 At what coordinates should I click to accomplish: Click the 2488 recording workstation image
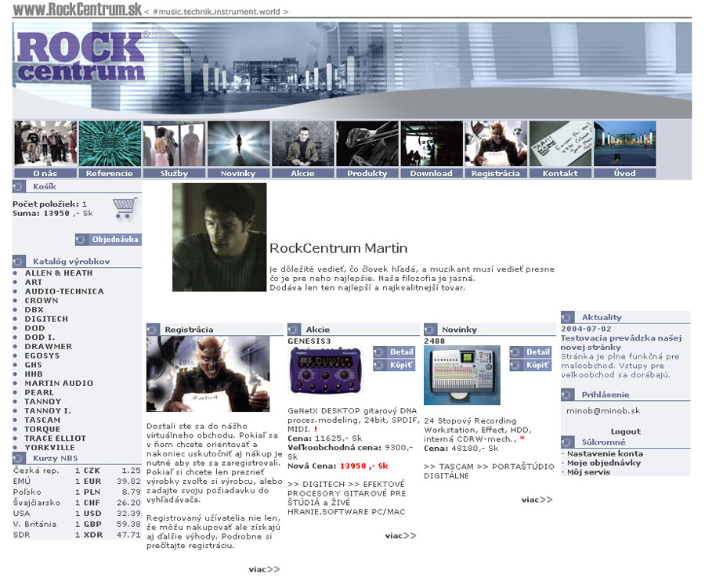point(462,375)
